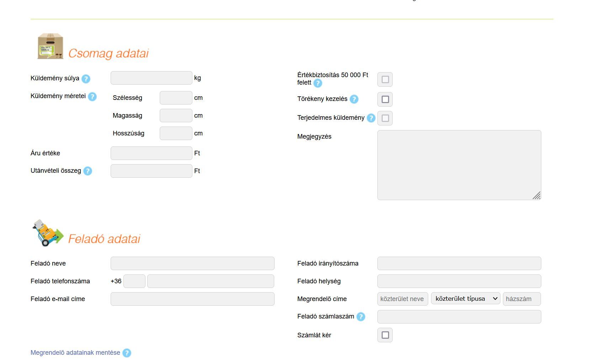Click the Feladó neve field
The width and height of the screenshot is (605, 364).
tap(192, 263)
